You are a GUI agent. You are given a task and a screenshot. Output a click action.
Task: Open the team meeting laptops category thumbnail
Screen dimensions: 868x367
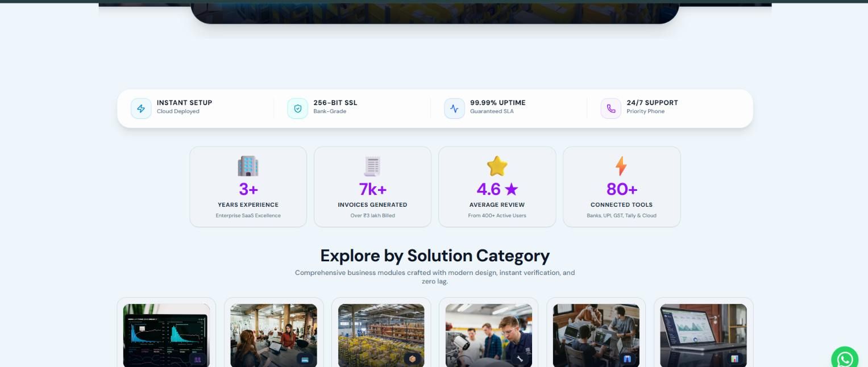[596, 335]
